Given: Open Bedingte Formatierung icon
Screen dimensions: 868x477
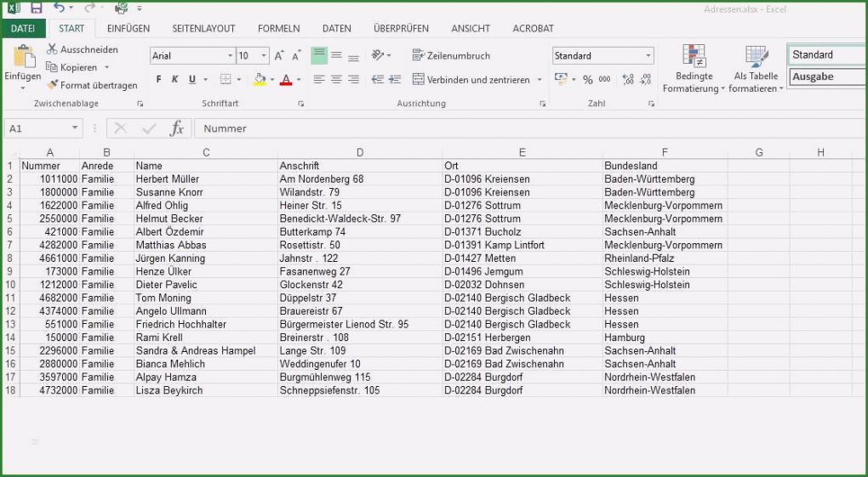Looking at the screenshot, I should 694,57.
